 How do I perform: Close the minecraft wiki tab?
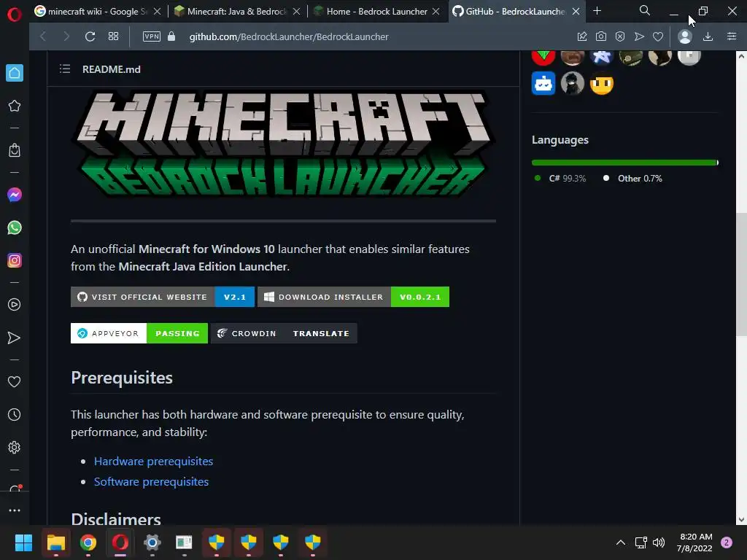tap(158, 11)
